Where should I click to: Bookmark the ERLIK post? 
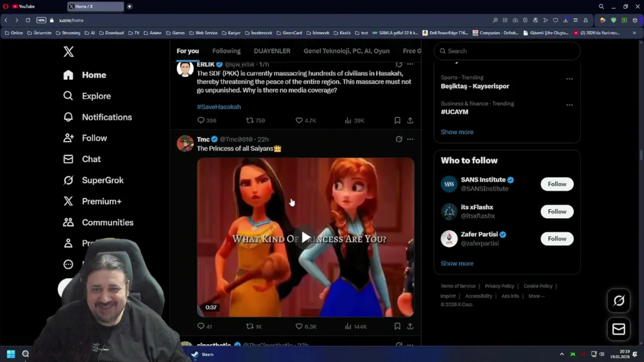point(397,121)
